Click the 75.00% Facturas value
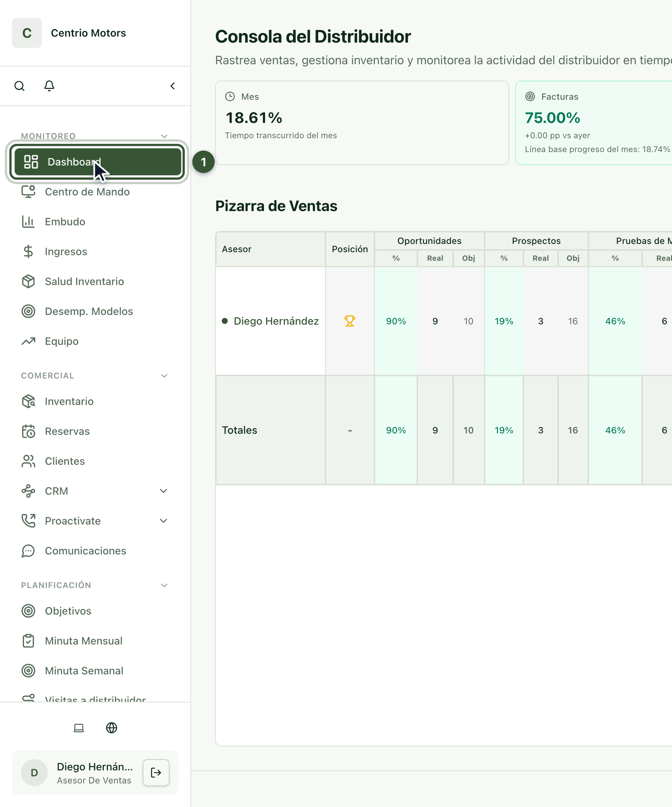Image resolution: width=672 pixels, height=807 pixels. (552, 118)
